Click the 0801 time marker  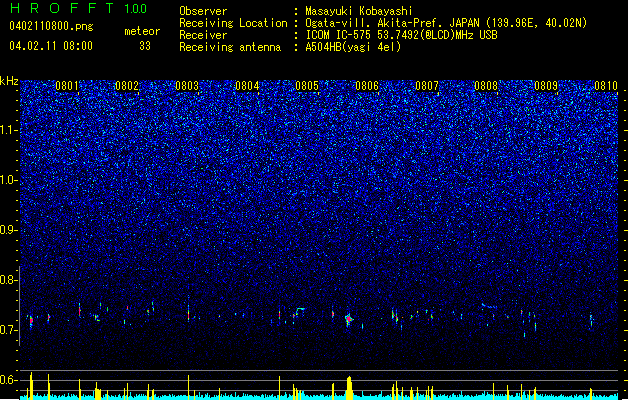(x=67, y=86)
